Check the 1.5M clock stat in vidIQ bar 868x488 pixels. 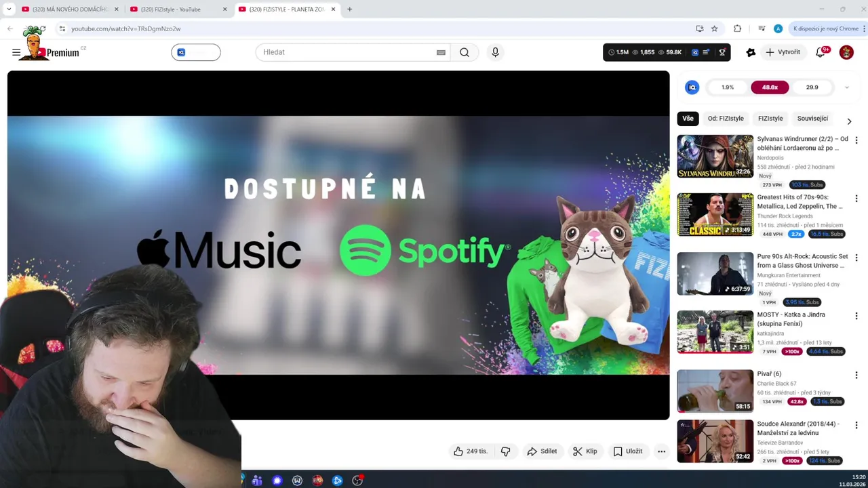click(618, 52)
